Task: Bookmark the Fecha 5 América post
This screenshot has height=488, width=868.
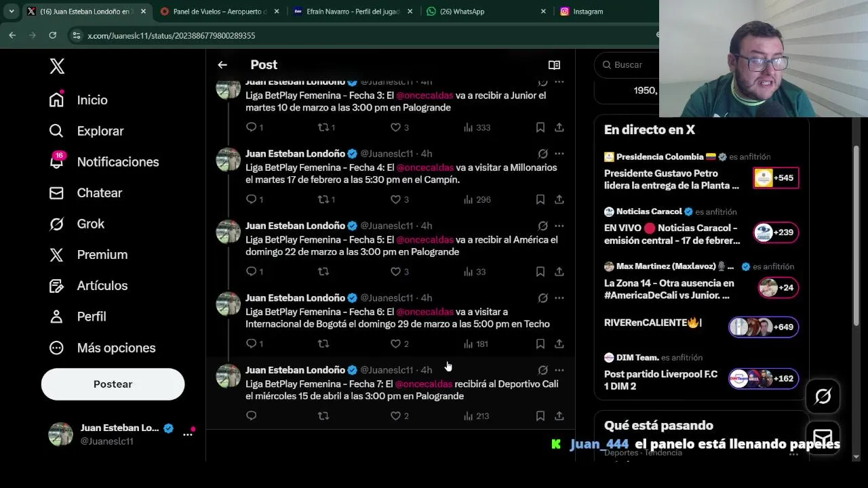Action: pyautogui.click(x=540, y=271)
